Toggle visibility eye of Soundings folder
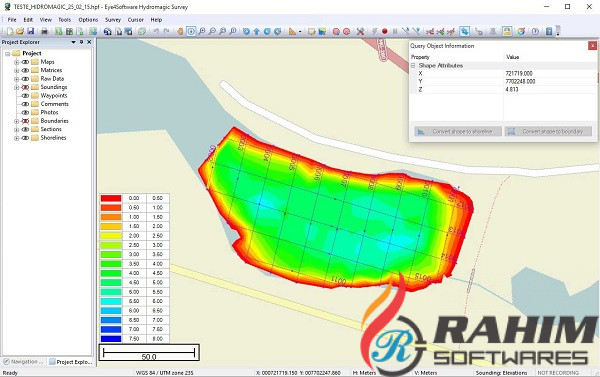Image resolution: width=600 pixels, height=377 pixels. coord(25,87)
